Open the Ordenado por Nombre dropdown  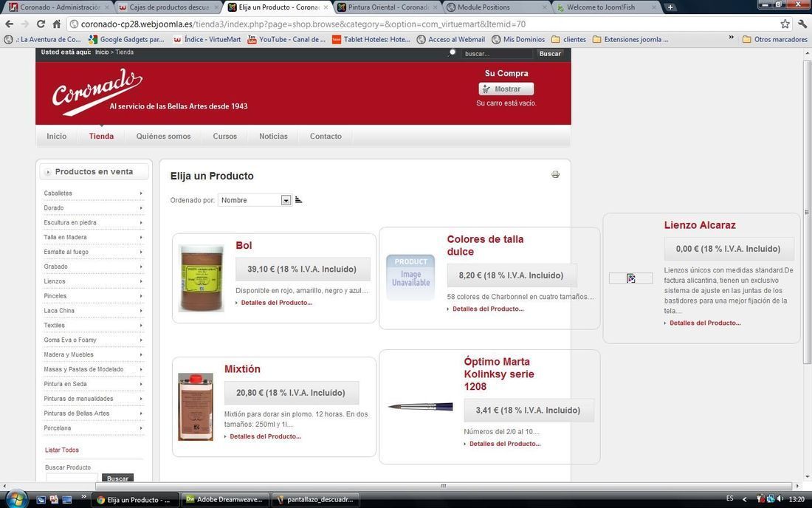click(254, 200)
